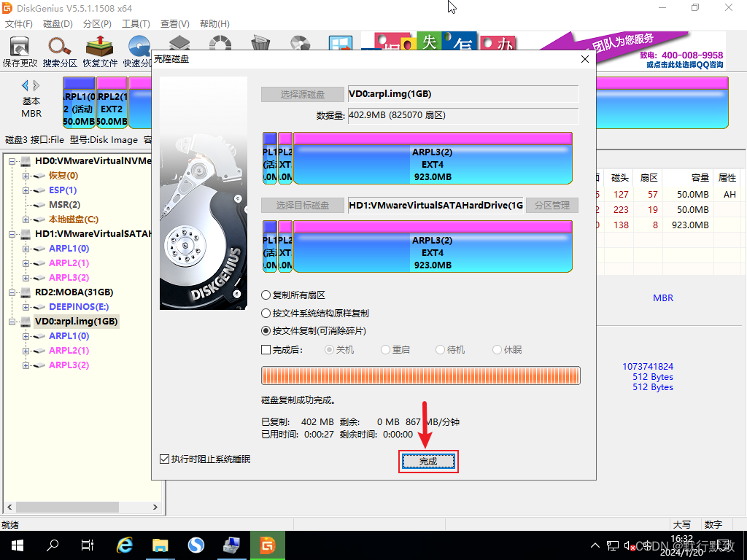The height and width of the screenshot is (560, 747).
Task: Launch the Recover Files (恢复文件) tool
Action: point(99,52)
